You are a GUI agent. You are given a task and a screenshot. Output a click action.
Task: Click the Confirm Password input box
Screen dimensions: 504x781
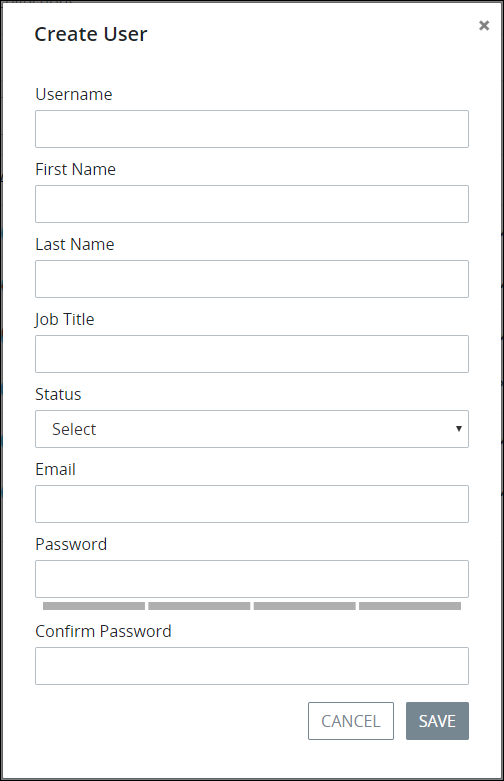pos(252,666)
